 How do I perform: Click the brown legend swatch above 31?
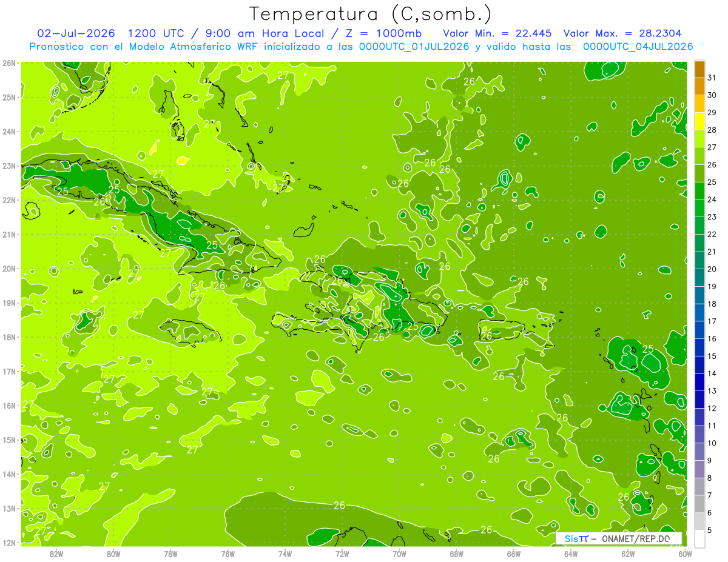(x=699, y=70)
